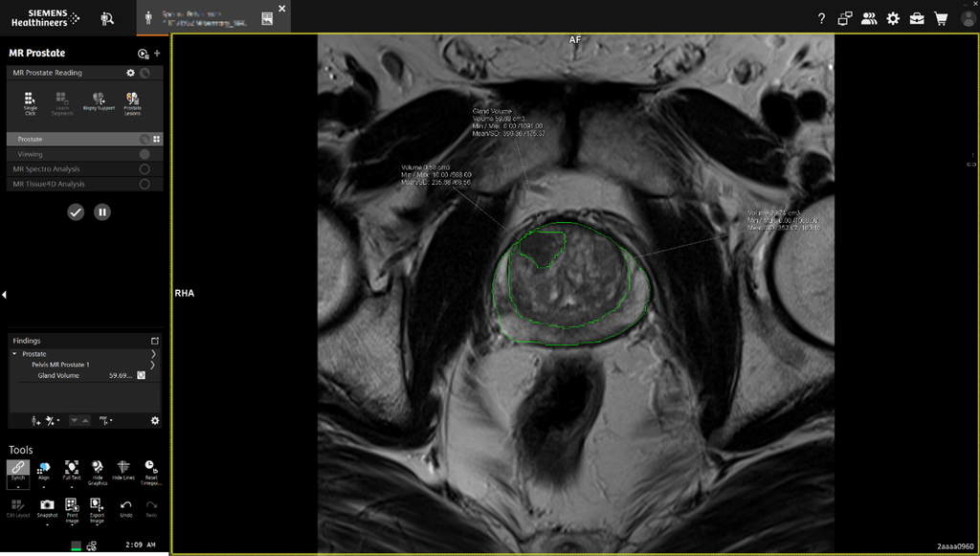
Task: Click the green status bar indicator
Action: click(x=77, y=545)
